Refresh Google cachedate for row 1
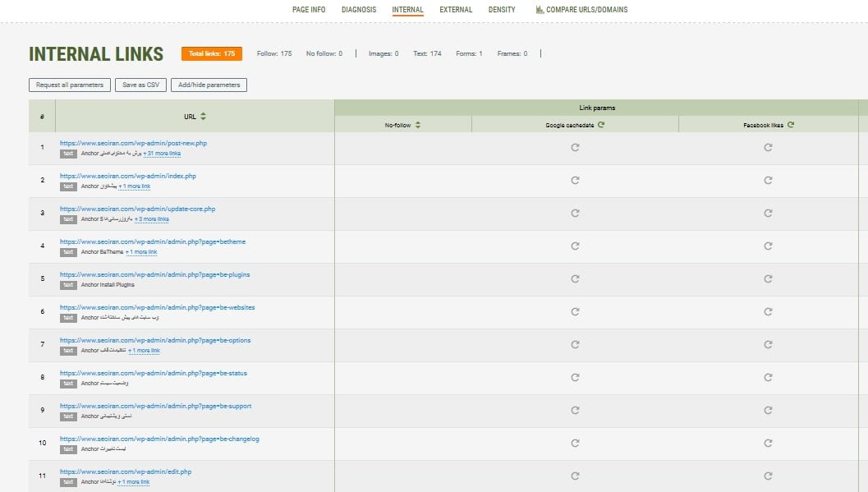Viewport: 868px width, 492px height. pyautogui.click(x=575, y=147)
